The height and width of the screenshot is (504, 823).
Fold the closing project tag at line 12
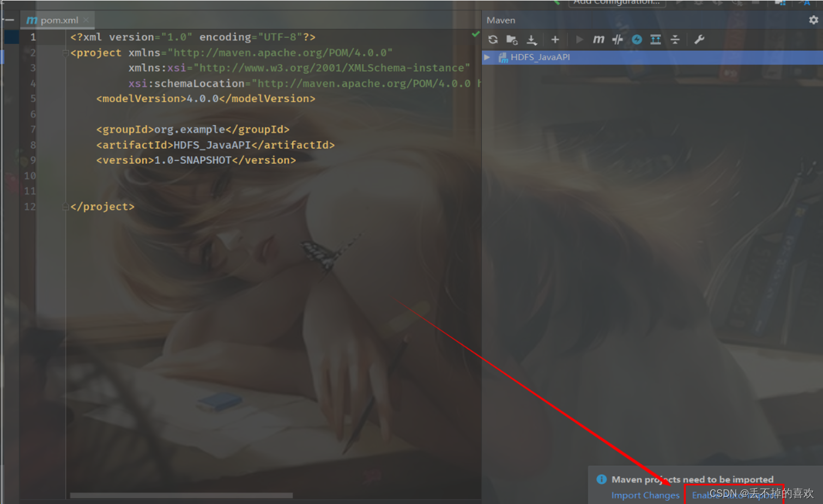coord(65,207)
